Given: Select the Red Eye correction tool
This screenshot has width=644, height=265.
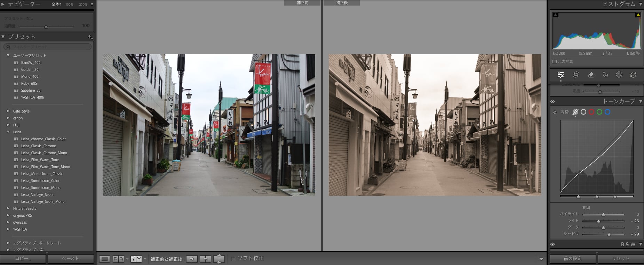Looking at the screenshot, I should [605, 75].
